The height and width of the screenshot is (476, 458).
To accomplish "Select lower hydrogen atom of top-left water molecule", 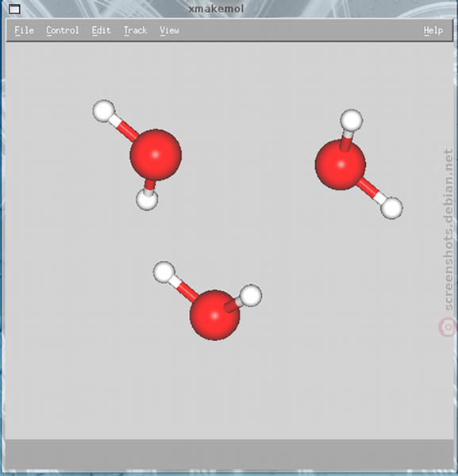I will pos(147,199).
